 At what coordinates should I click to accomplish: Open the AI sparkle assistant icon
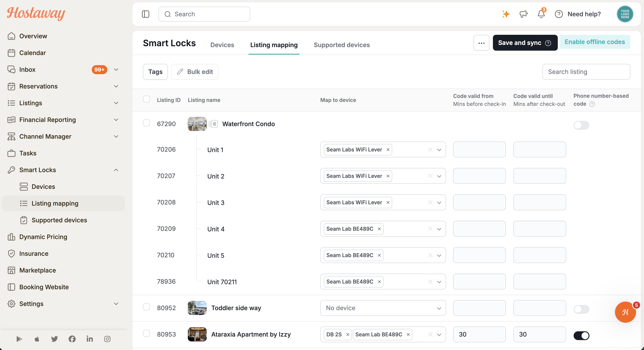coord(506,14)
